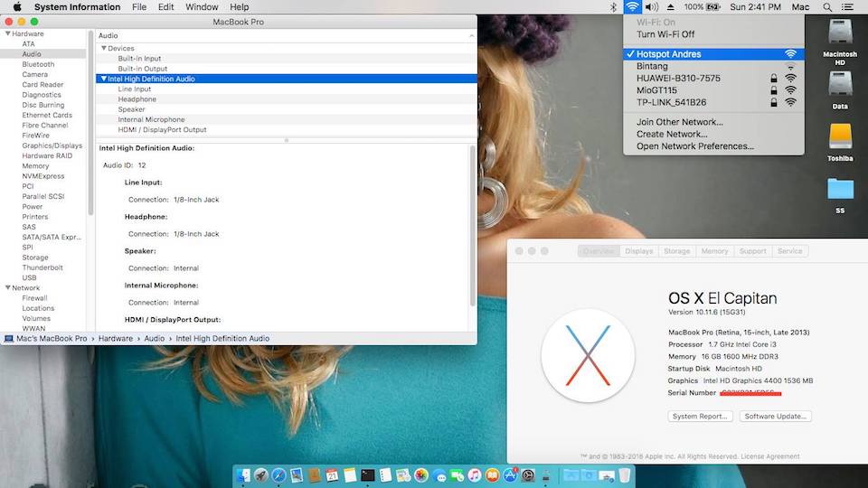
Task: Open the Apple menu
Action: point(17,7)
